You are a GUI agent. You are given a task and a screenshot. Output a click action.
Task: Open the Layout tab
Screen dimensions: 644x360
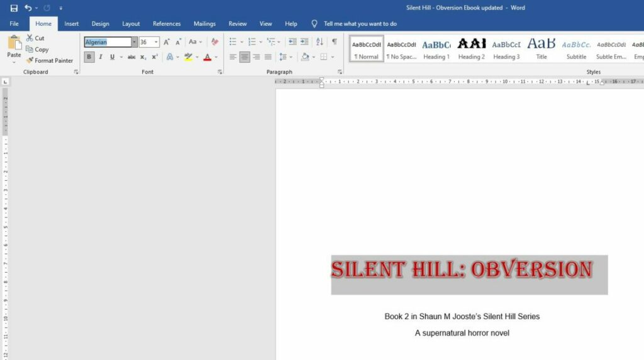tap(131, 24)
